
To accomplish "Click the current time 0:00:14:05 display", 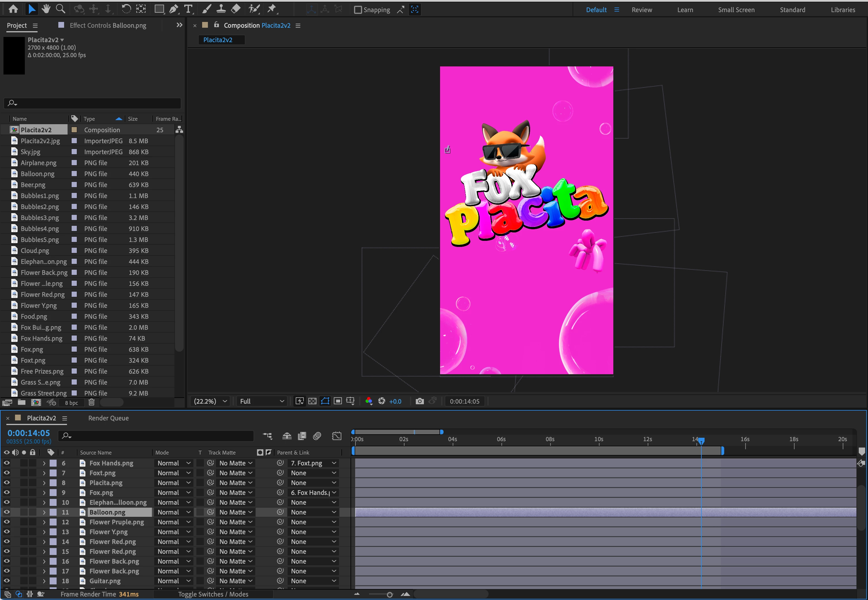I will [29, 433].
